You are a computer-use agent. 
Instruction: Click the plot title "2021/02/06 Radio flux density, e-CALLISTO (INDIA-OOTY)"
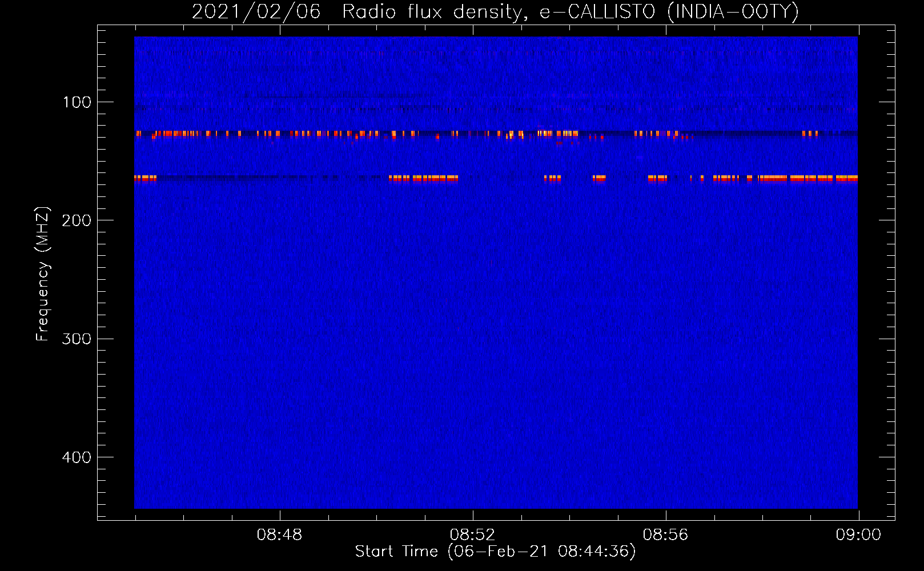[495, 11]
